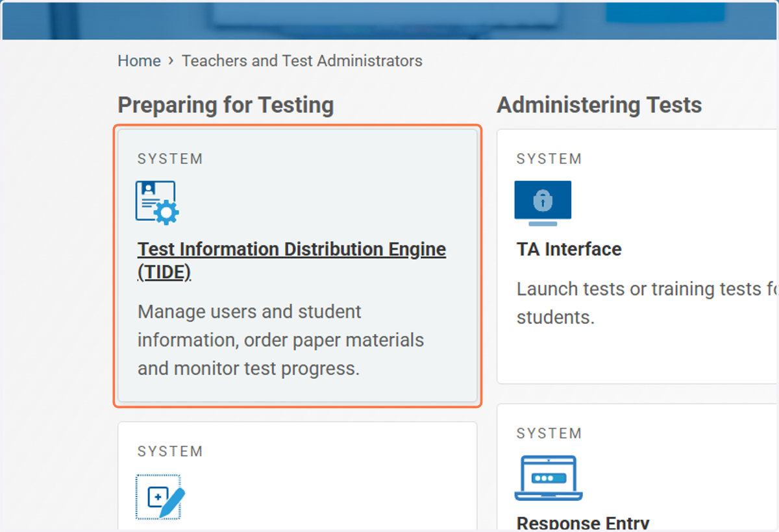Screen dimensions: 779x532
Task: Open the TA Interface link
Action: pyautogui.click(x=569, y=249)
